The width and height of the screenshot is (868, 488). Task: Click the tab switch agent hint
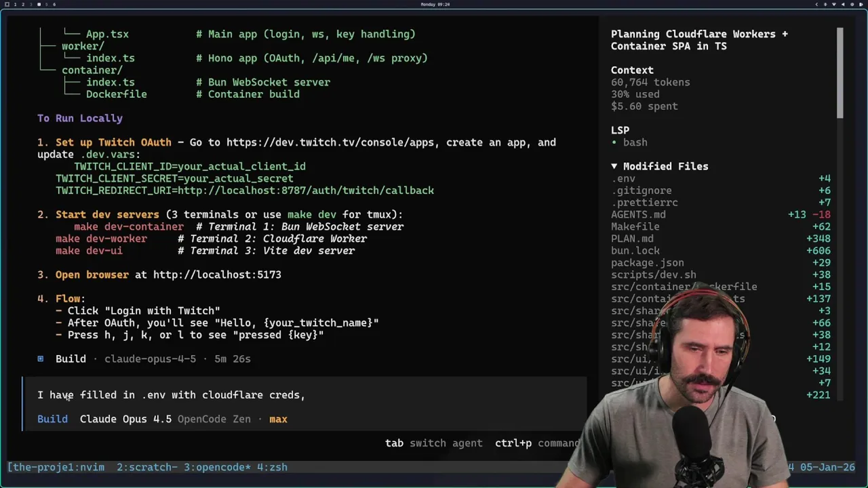pyautogui.click(x=434, y=443)
